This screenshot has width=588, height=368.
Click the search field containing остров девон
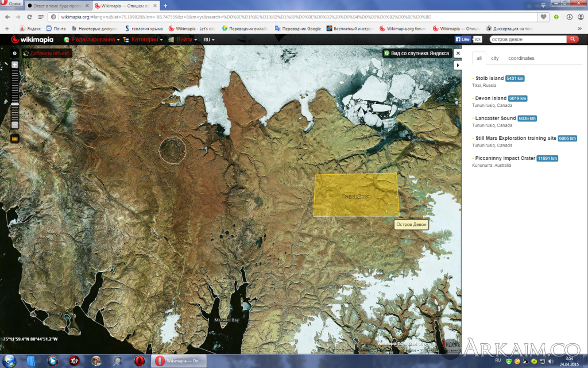[x=527, y=39]
